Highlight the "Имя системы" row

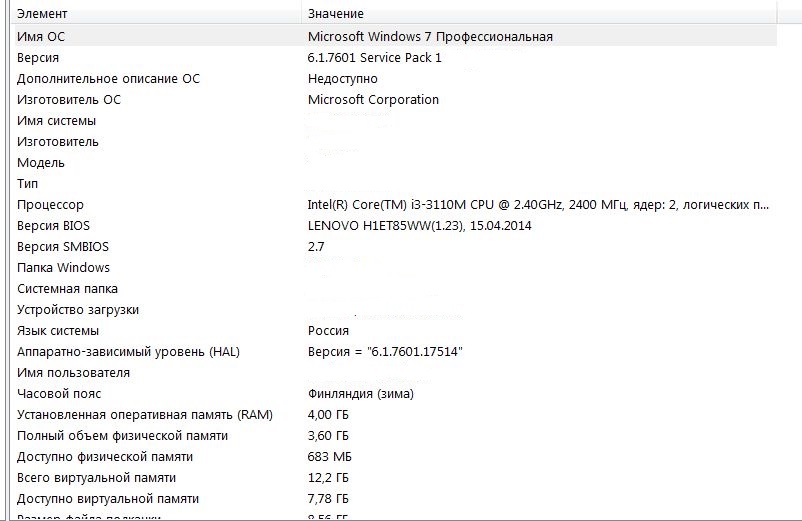(x=56, y=121)
